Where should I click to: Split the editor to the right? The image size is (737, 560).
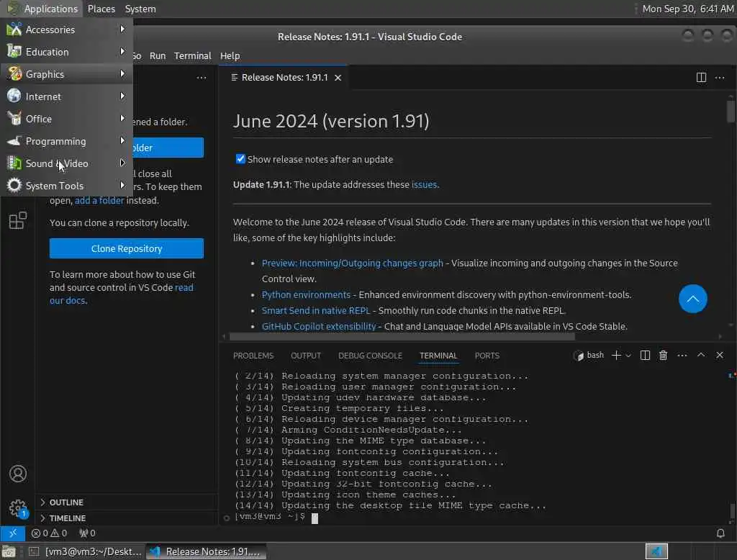(701, 77)
